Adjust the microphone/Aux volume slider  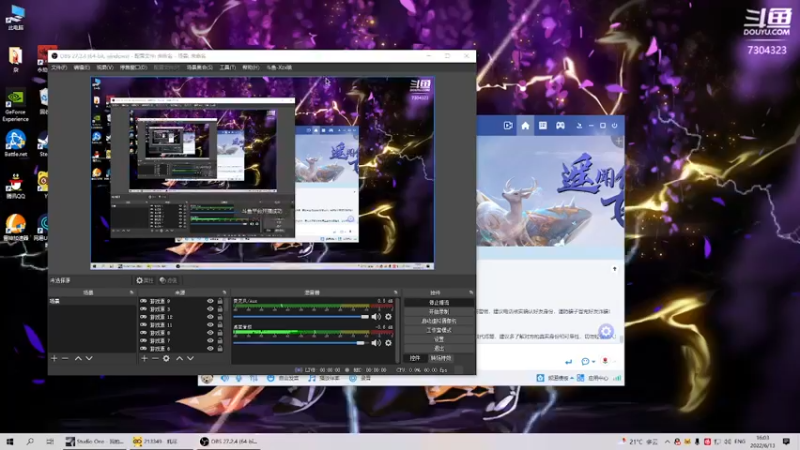(301, 317)
